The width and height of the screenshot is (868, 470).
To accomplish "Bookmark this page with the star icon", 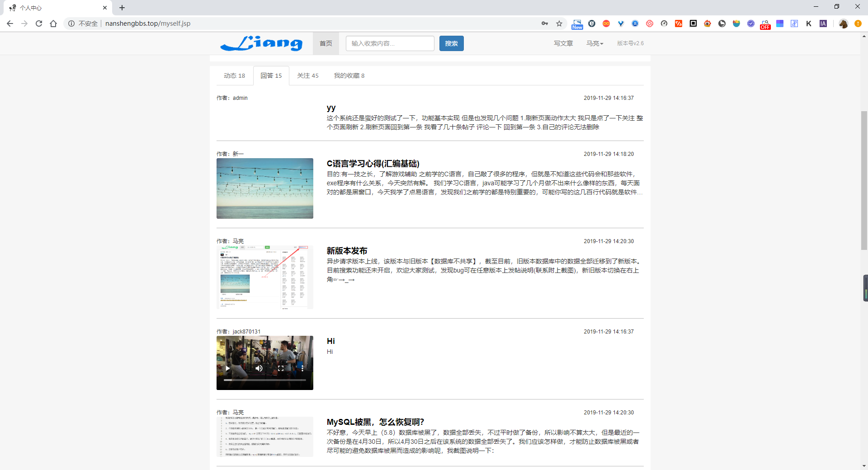I will pos(559,23).
